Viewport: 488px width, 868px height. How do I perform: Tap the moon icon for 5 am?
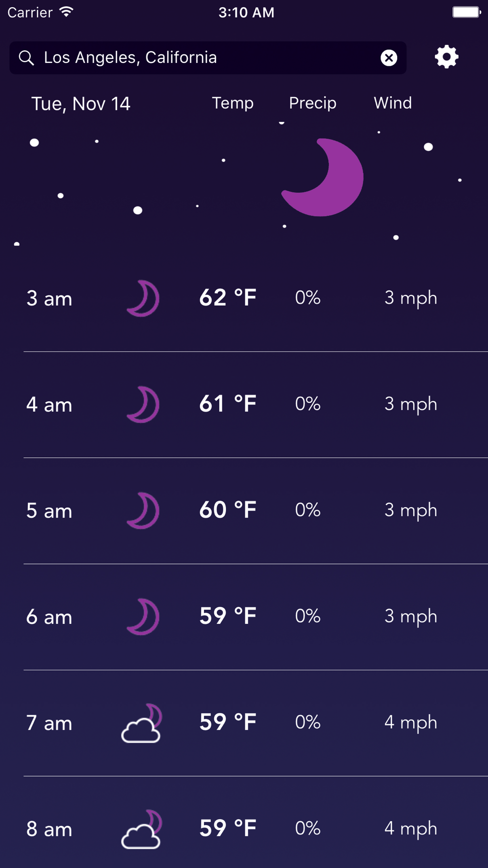143,511
